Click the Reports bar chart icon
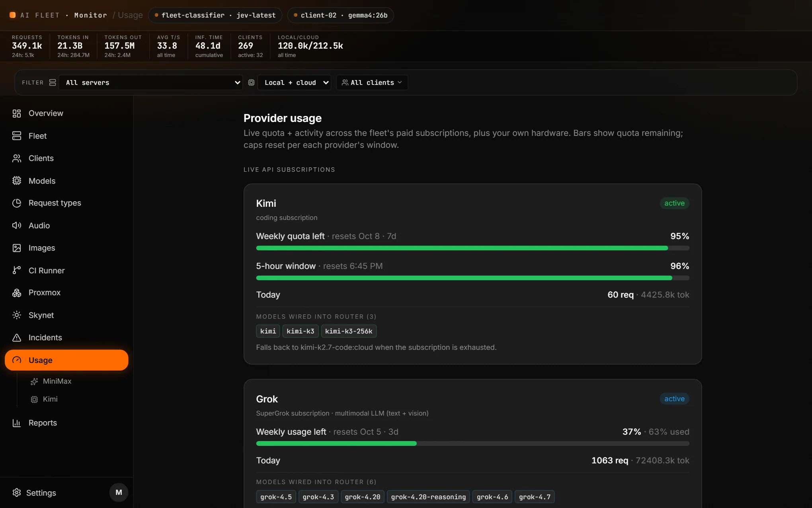 pos(16,423)
